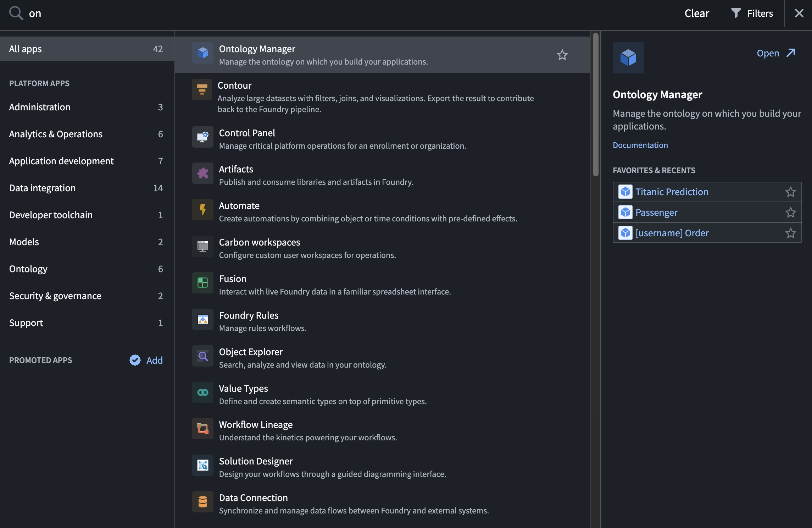Open the [username] Order link

[672, 233]
